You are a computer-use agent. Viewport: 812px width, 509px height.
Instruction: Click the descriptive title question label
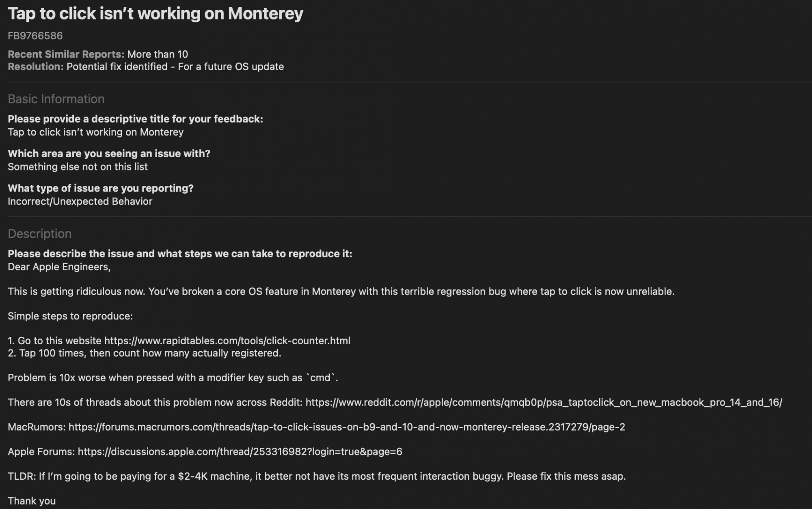point(136,119)
